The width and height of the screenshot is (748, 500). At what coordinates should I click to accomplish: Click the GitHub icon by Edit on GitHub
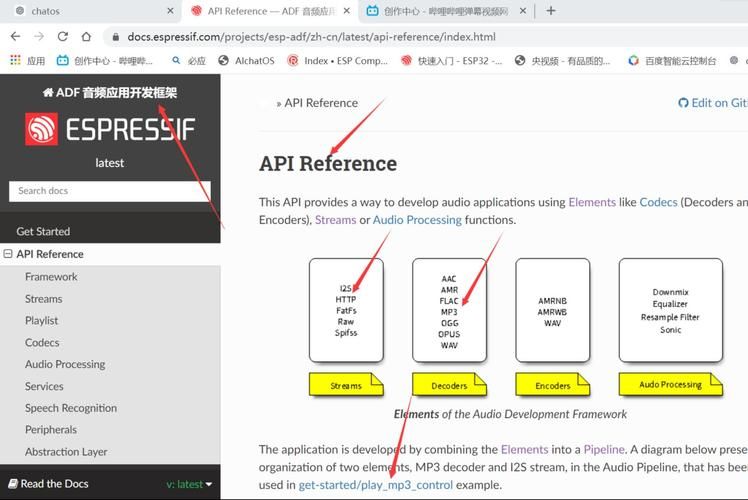(683, 103)
